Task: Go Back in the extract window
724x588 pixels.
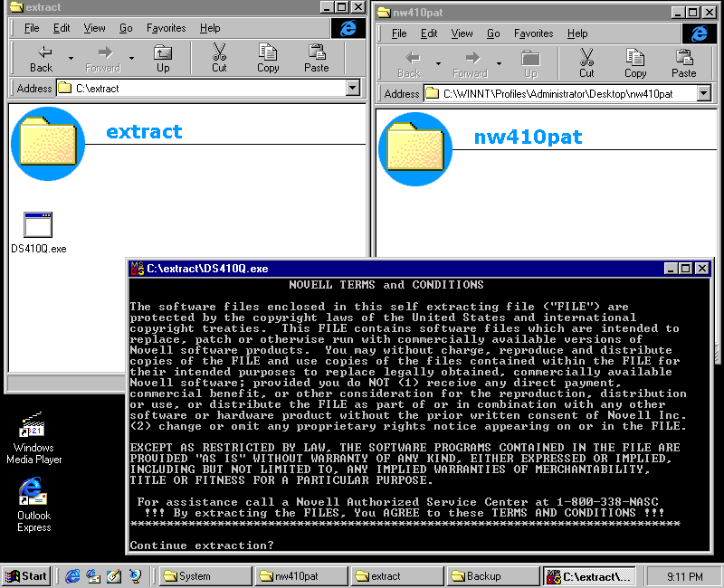Action: 41,59
